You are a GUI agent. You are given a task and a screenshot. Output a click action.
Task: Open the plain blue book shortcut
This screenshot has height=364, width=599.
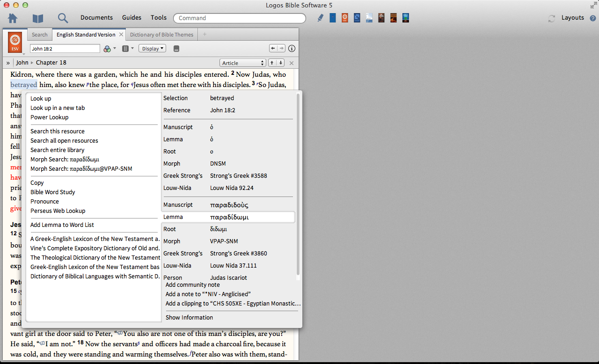click(333, 18)
